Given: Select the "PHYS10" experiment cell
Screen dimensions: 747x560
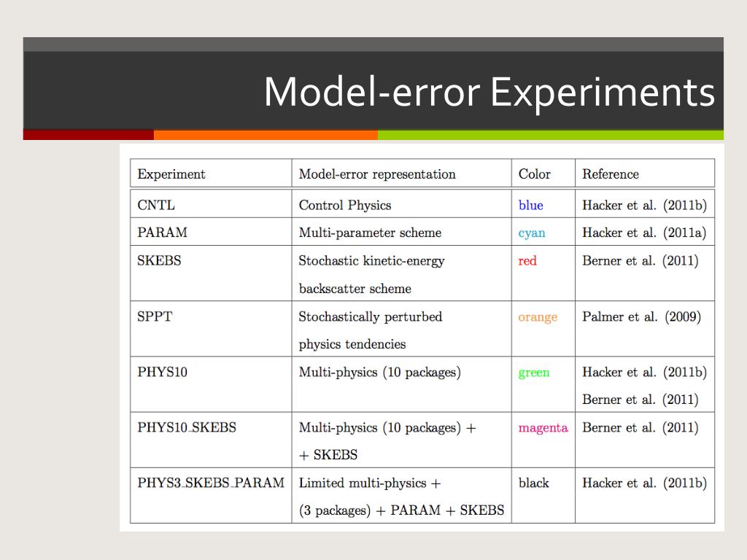Looking at the screenshot, I should pos(163,372).
